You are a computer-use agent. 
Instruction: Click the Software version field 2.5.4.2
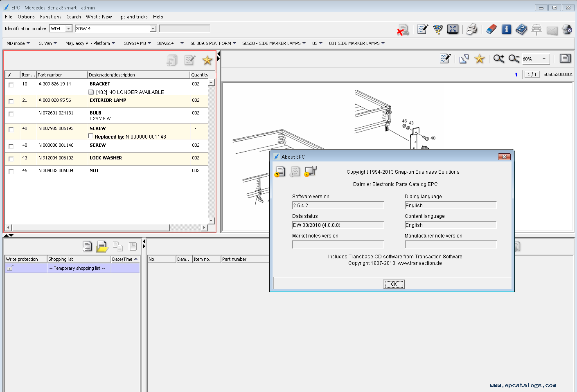[338, 205]
